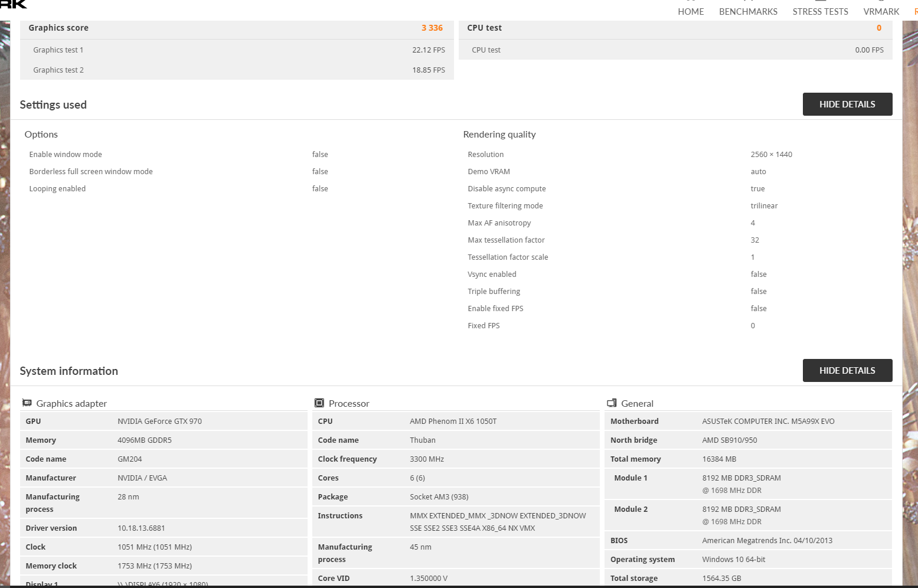Select total memory 16384 MB

719,459
